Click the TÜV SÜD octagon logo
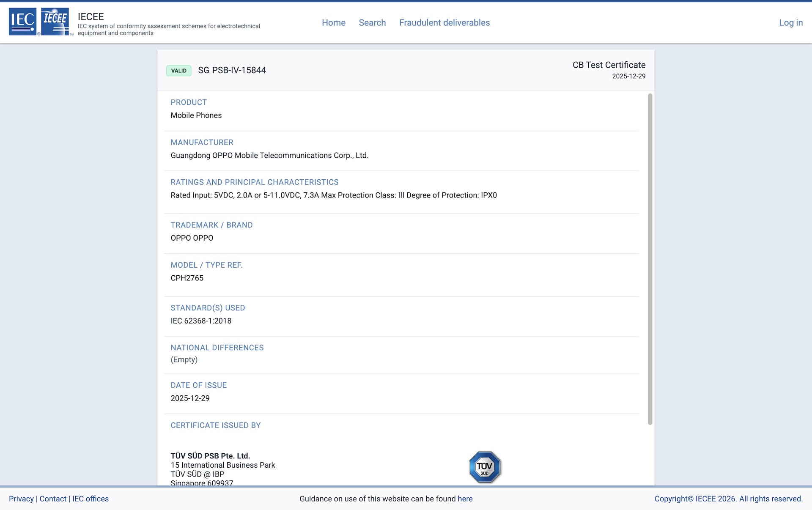812x510 pixels. pos(485,467)
